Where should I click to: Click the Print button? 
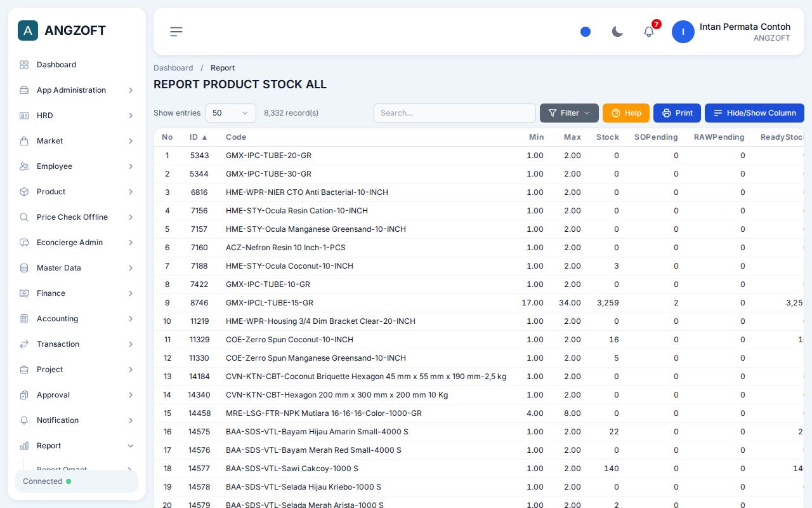pos(677,113)
